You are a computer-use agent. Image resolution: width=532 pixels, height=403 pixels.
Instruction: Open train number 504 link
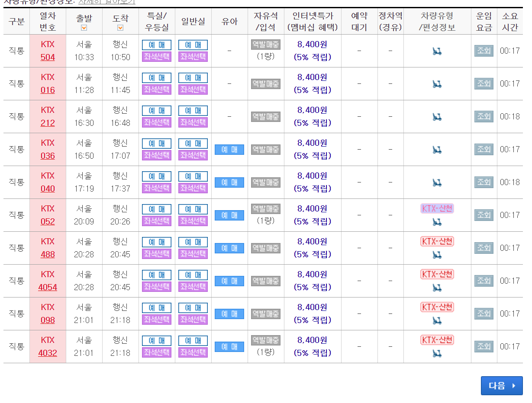click(x=48, y=57)
